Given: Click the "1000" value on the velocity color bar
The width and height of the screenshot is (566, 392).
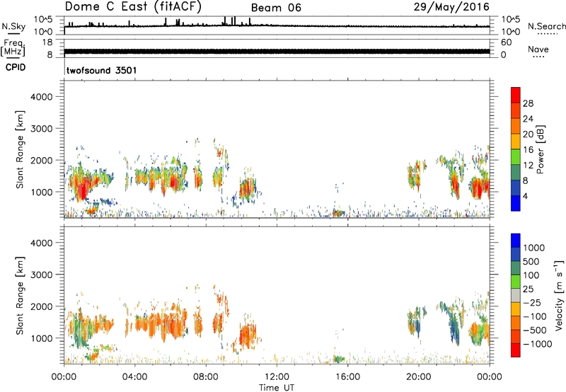Looking at the screenshot, I should pyautogui.click(x=534, y=248).
